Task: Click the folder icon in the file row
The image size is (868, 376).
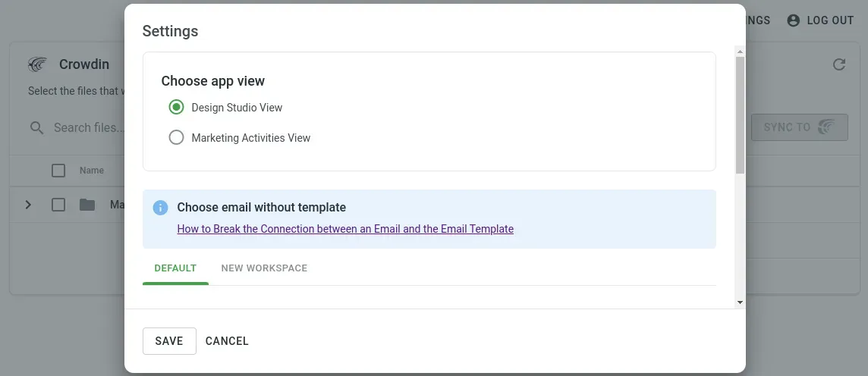Action: (x=87, y=205)
